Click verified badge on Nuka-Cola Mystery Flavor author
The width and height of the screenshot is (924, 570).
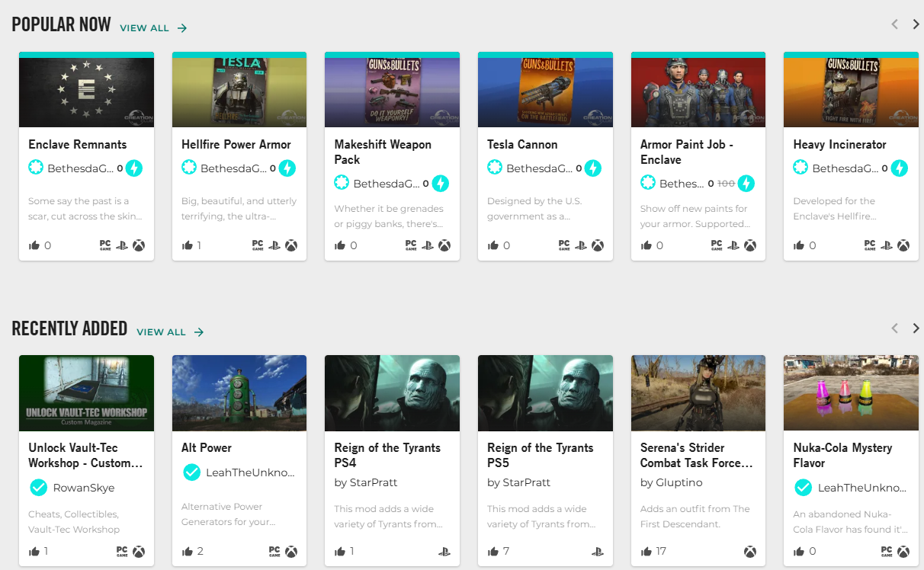803,488
